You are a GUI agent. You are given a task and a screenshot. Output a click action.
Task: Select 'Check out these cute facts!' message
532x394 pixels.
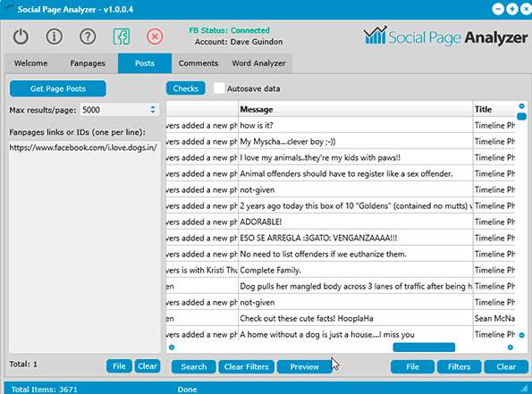coord(356,319)
